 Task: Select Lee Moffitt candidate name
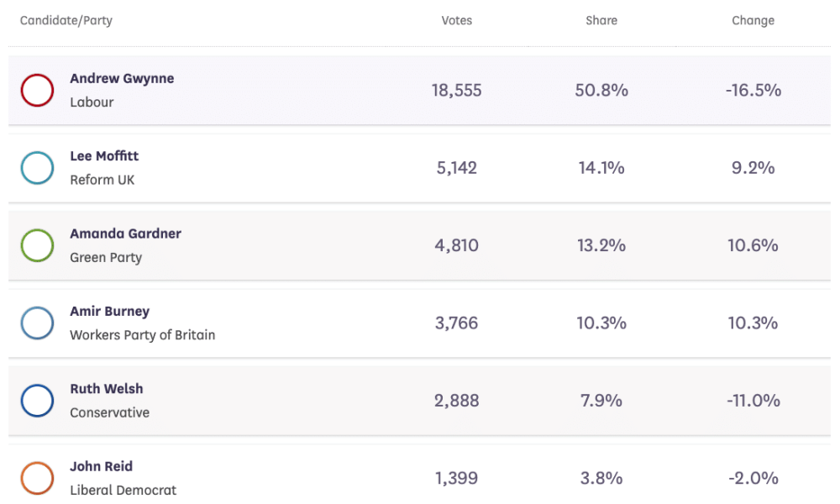104,156
